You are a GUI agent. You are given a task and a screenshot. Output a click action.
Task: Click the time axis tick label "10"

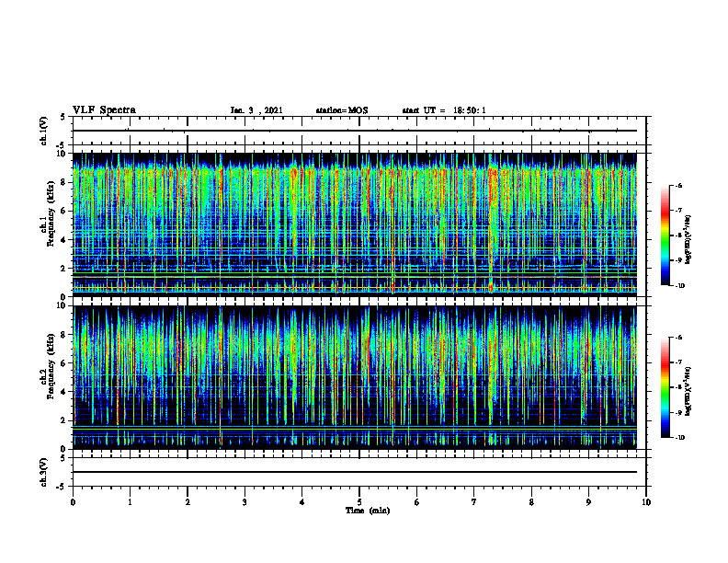[x=646, y=502]
